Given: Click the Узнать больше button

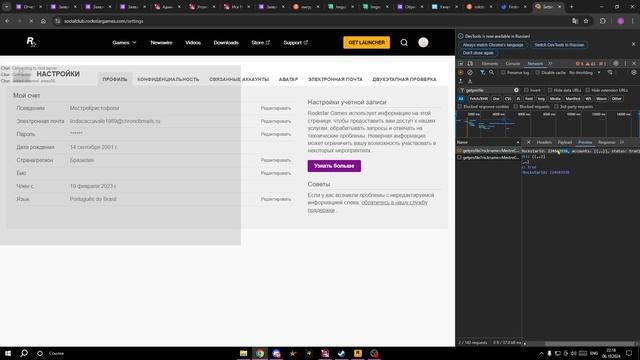Looking at the screenshot, I should [334, 166].
